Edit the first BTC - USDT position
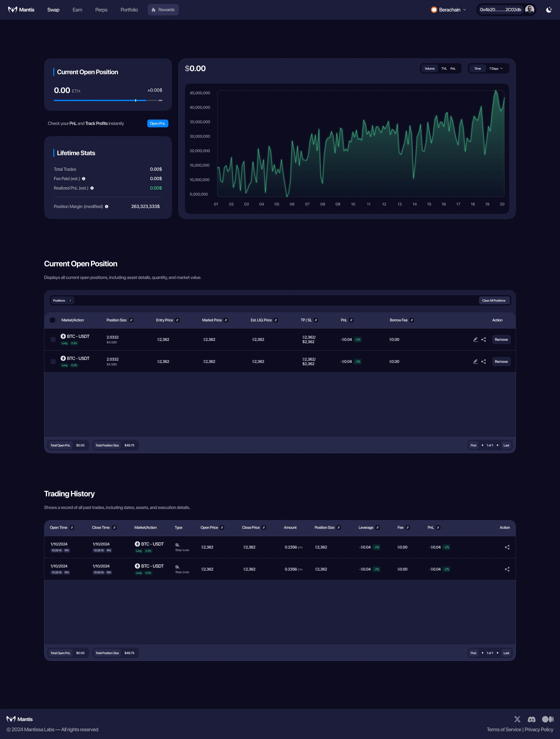 (x=475, y=340)
